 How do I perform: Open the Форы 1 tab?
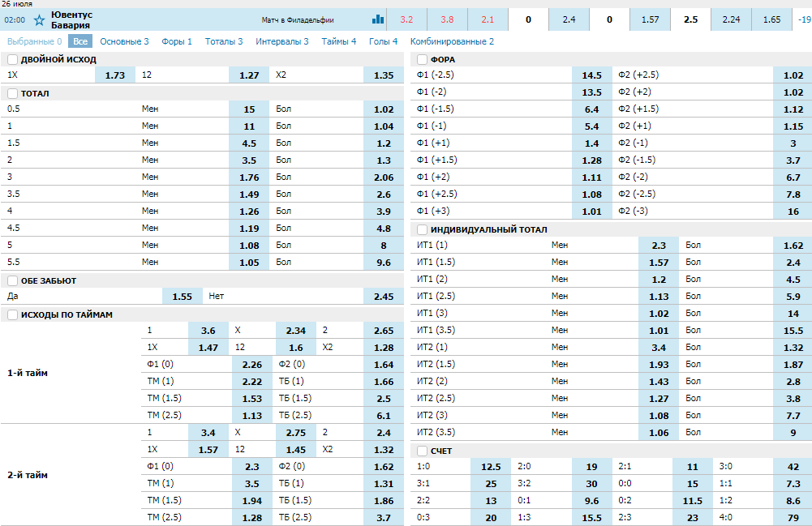pos(177,41)
